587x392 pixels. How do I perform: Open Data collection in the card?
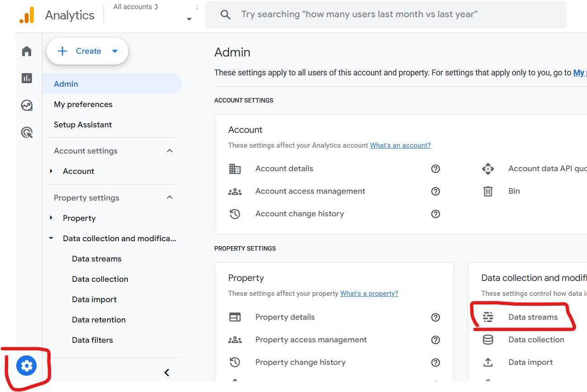pos(536,340)
